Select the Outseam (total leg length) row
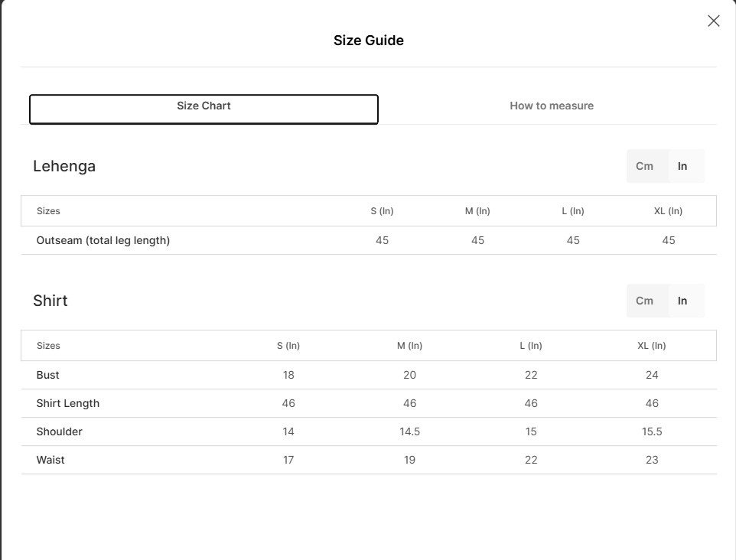This screenshot has height=560, width=736. pos(103,240)
